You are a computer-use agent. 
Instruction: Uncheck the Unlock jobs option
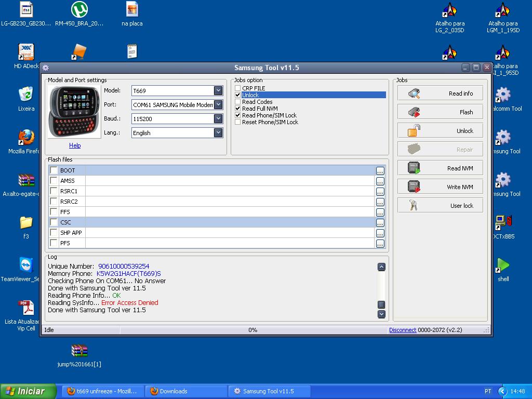(238, 95)
